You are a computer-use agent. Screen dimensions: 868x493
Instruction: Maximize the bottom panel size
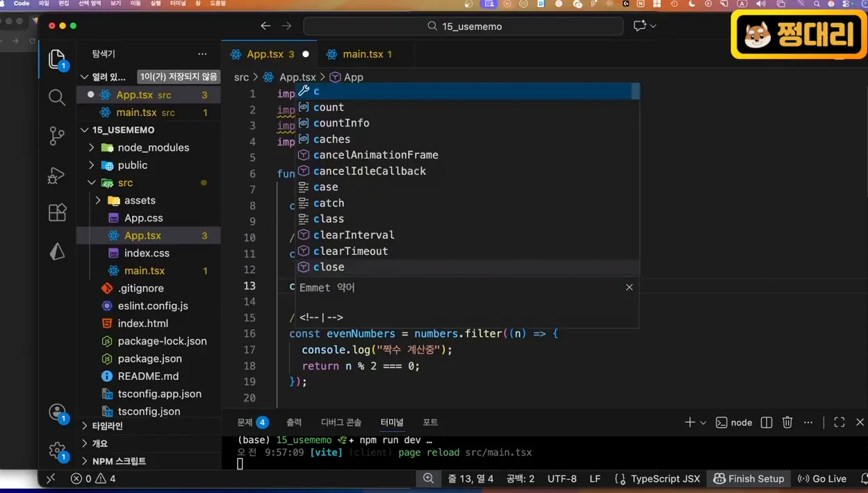tap(840, 422)
